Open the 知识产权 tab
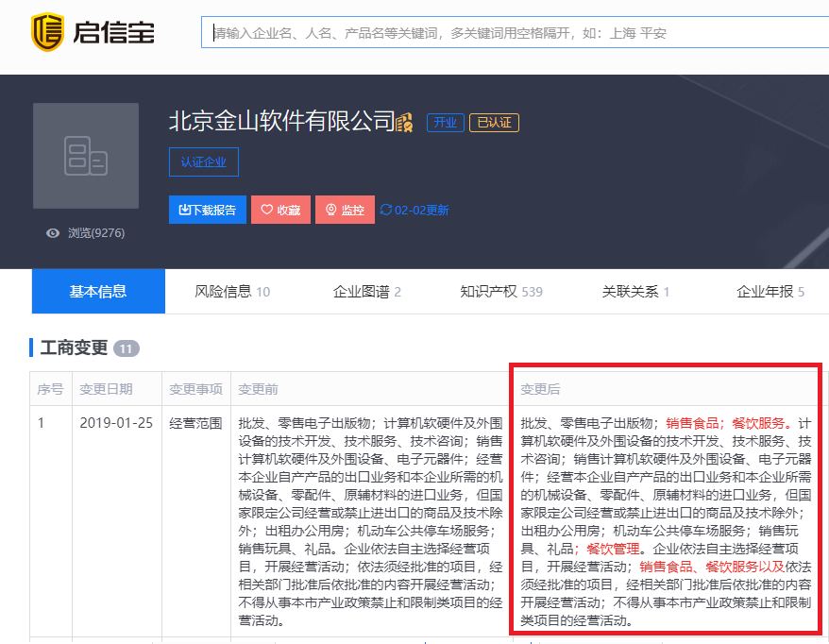Screen dimensions: 829x644 (501, 292)
